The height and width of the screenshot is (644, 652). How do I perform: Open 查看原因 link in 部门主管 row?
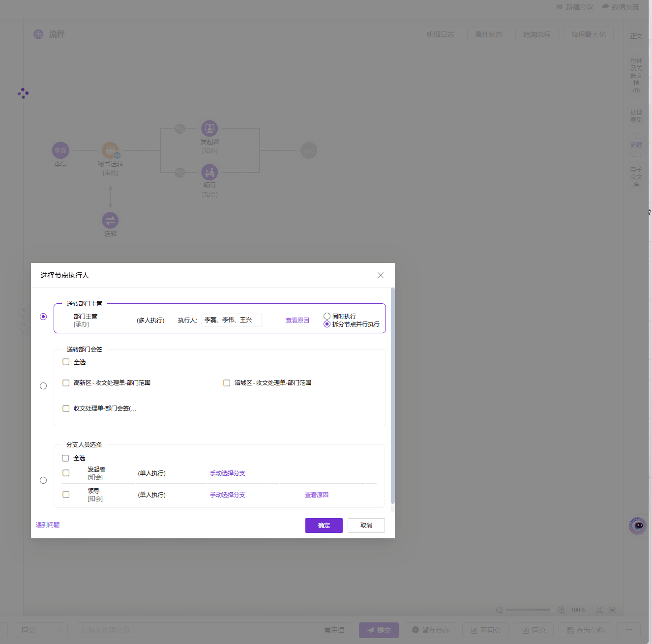(297, 321)
